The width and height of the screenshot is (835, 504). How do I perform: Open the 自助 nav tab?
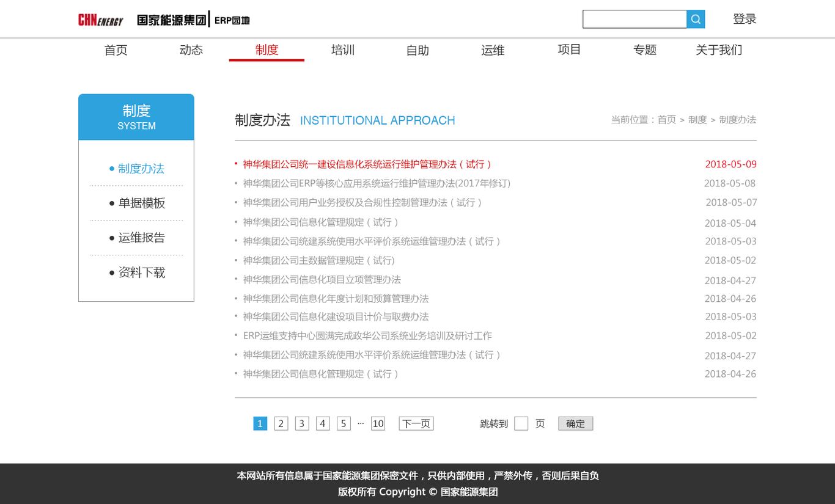click(x=417, y=51)
